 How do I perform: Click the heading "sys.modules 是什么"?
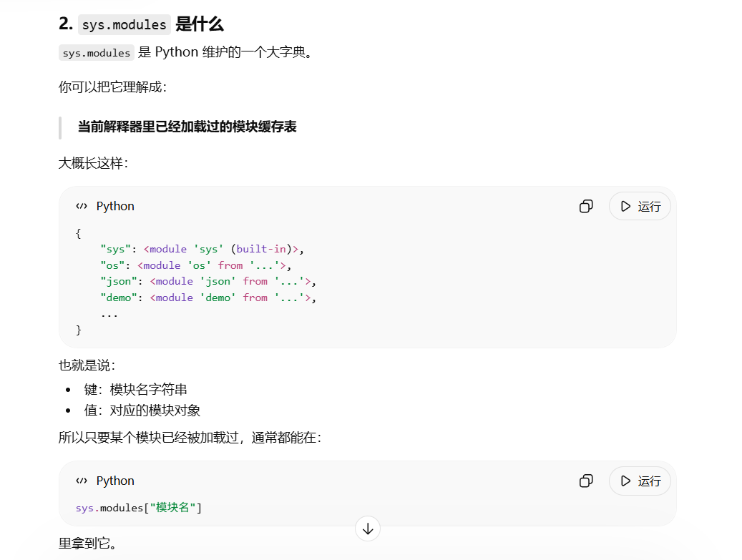pos(141,24)
